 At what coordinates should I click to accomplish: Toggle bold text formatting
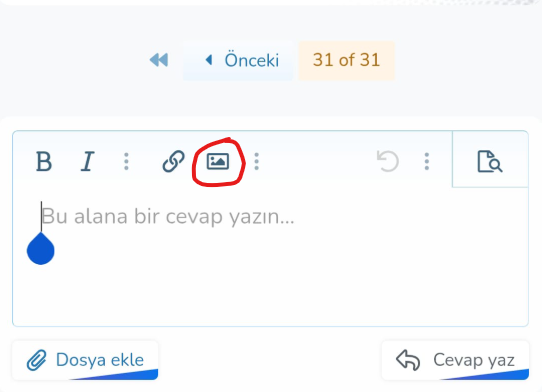(44, 161)
